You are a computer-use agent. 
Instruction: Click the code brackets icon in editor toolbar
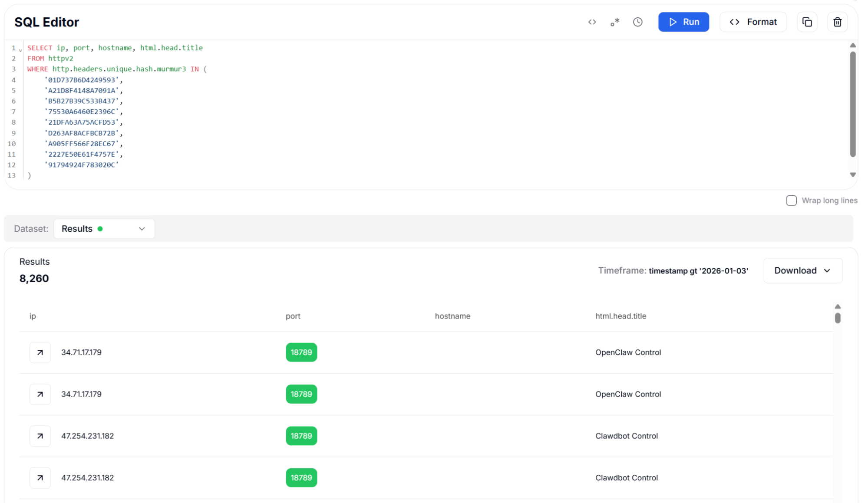[x=592, y=22]
